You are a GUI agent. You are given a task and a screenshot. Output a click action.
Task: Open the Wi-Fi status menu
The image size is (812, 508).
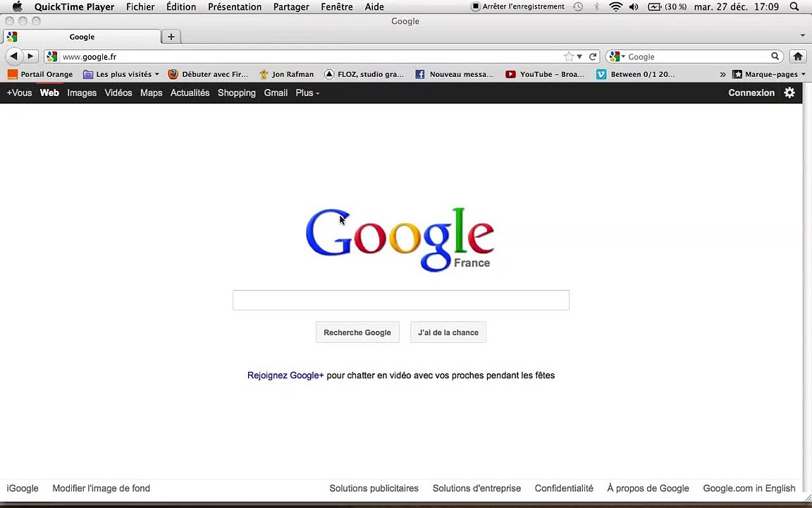pyautogui.click(x=615, y=7)
